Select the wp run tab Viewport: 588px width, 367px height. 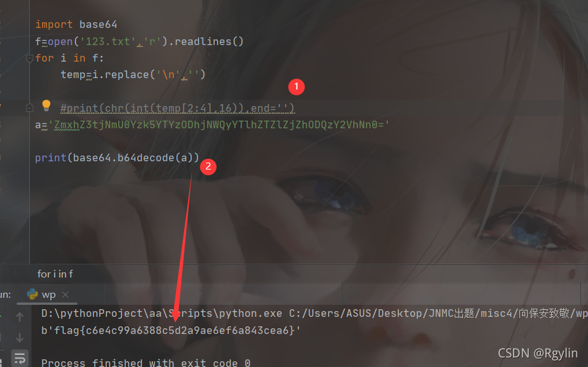pyautogui.click(x=47, y=295)
